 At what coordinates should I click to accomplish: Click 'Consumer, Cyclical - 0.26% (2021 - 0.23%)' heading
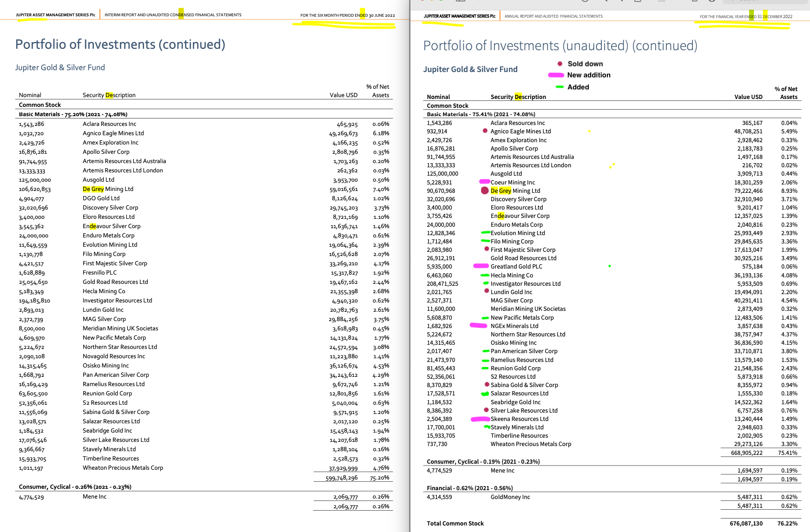tap(75, 487)
